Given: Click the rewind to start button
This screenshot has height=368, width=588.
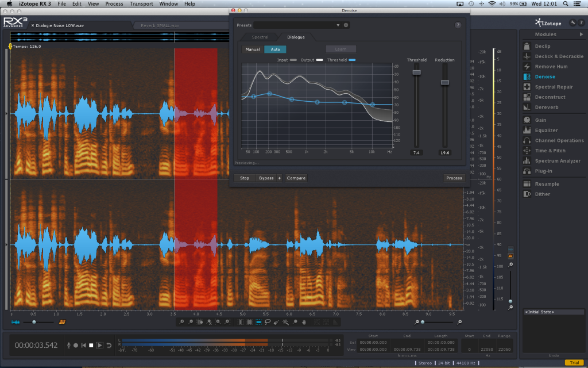Looking at the screenshot, I should pos(84,345).
